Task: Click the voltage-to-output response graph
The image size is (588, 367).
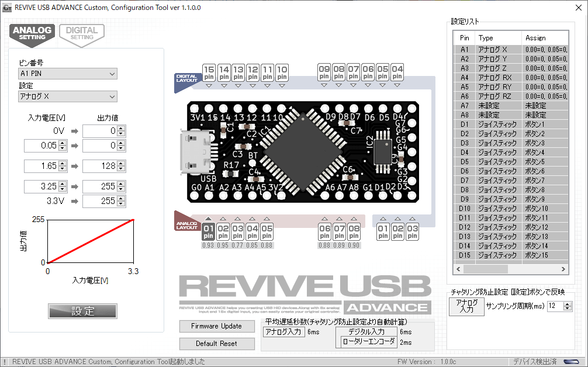Action: 91,241
